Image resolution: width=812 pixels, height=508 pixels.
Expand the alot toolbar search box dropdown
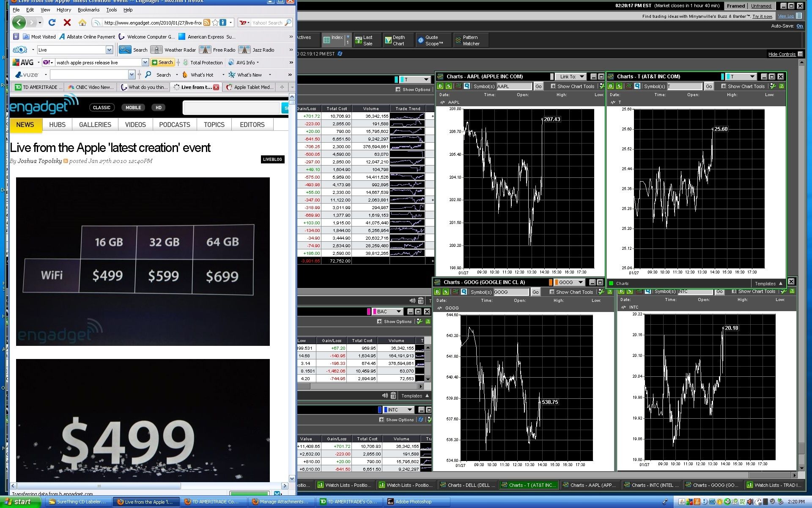pyautogui.click(x=110, y=50)
